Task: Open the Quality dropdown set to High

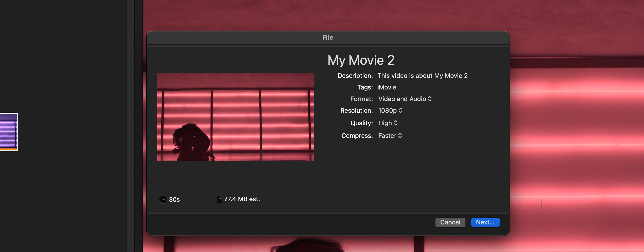Action: pyautogui.click(x=388, y=123)
